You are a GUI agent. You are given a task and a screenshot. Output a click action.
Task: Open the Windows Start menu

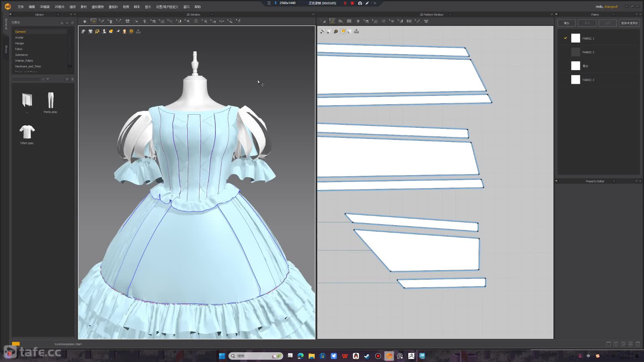pyautogui.click(x=222, y=356)
